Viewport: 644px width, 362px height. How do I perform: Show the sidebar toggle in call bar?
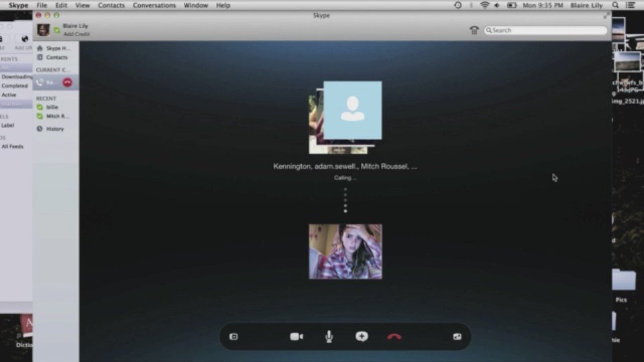coord(233,337)
